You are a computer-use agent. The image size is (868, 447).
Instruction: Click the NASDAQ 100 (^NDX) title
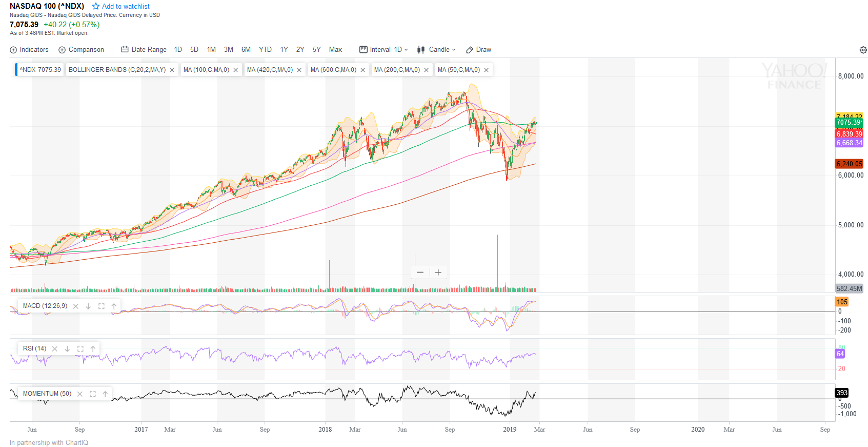(x=47, y=6)
